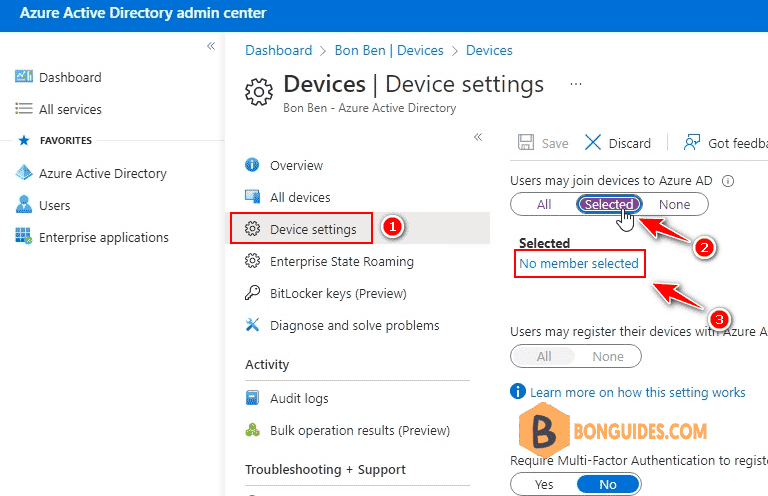Collapse the Devices resource menu
Screen dimensions: 768x496
pyautogui.click(x=478, y=137)
